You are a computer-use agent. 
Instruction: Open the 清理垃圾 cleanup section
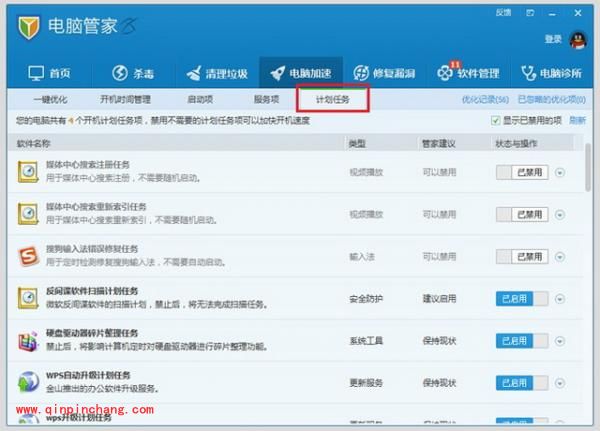click(217, 73)
